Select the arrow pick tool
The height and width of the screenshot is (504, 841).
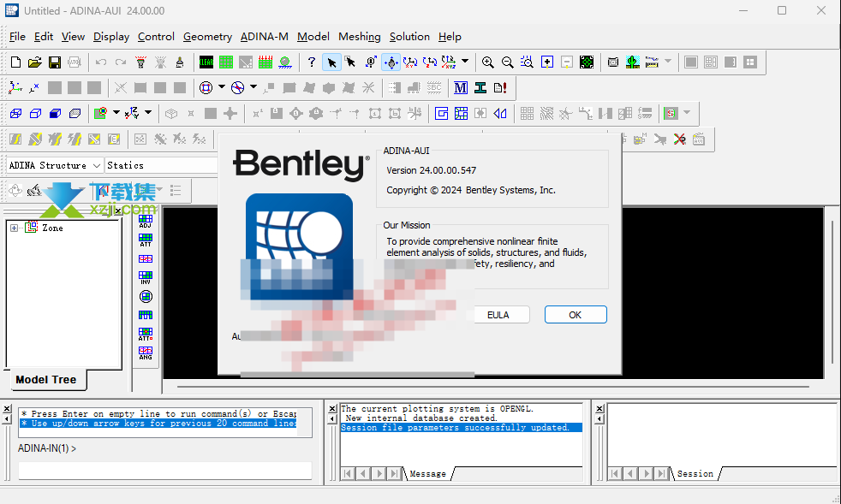(332, 62)
